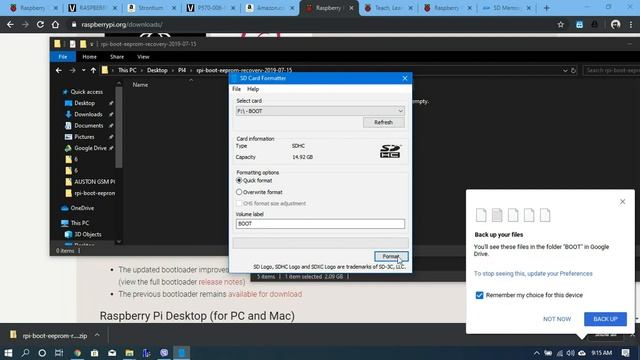Open AUSTON GSM PI folder in navigation pane

pyautogui.click(x=94, y=182)
